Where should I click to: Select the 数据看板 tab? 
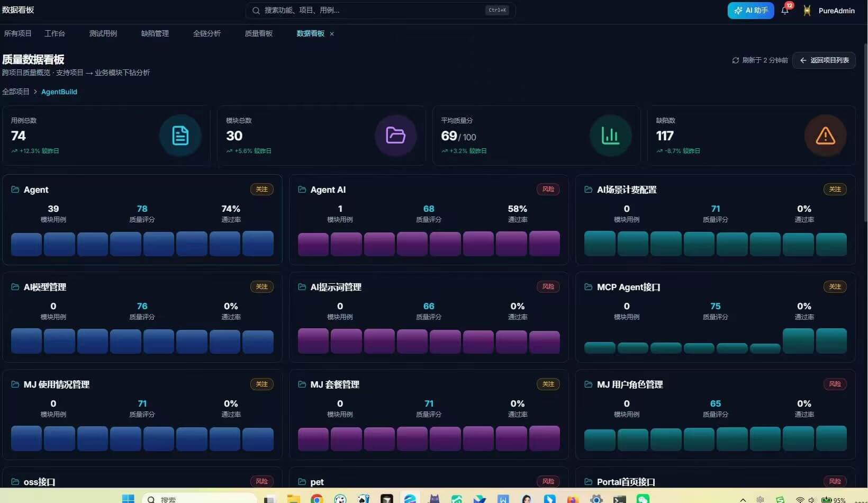pyautogui.click(x=311, y=33)
